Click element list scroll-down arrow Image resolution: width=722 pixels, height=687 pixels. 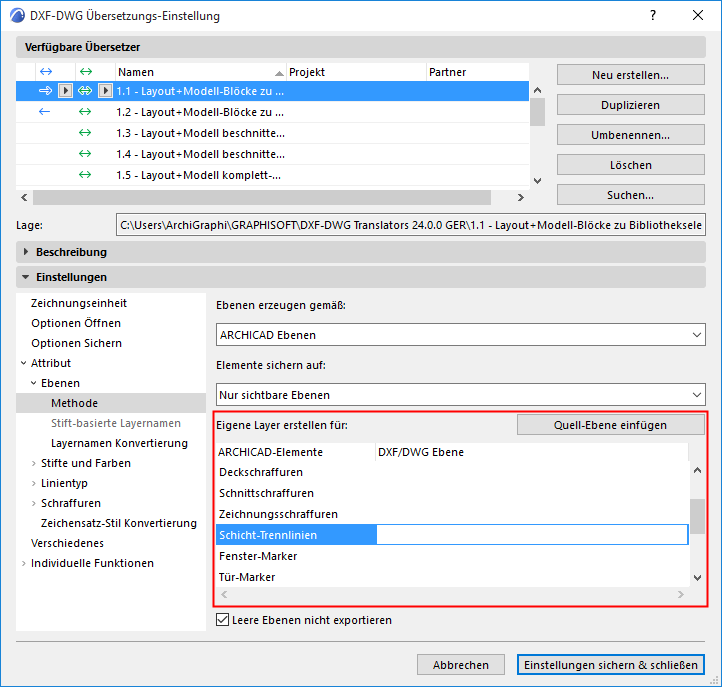697,577
